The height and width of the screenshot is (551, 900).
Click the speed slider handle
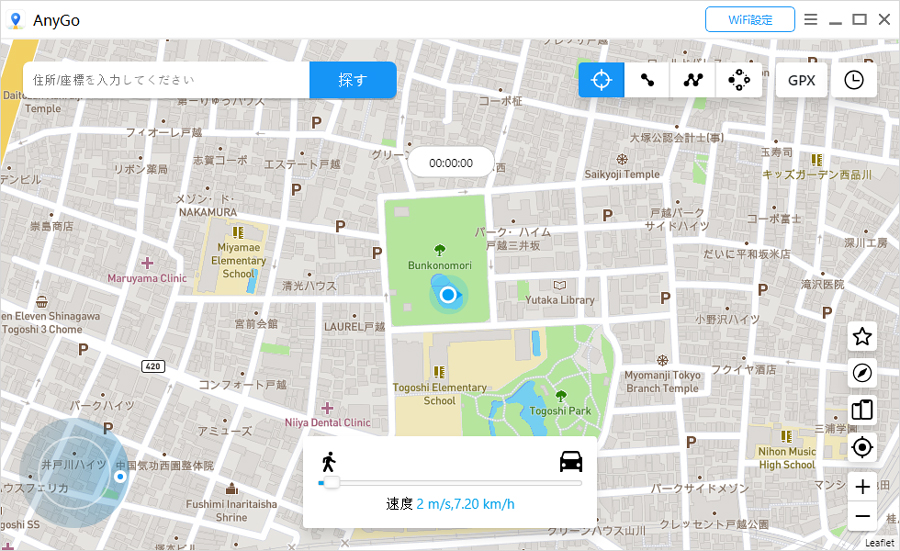[x=331, y=483]
